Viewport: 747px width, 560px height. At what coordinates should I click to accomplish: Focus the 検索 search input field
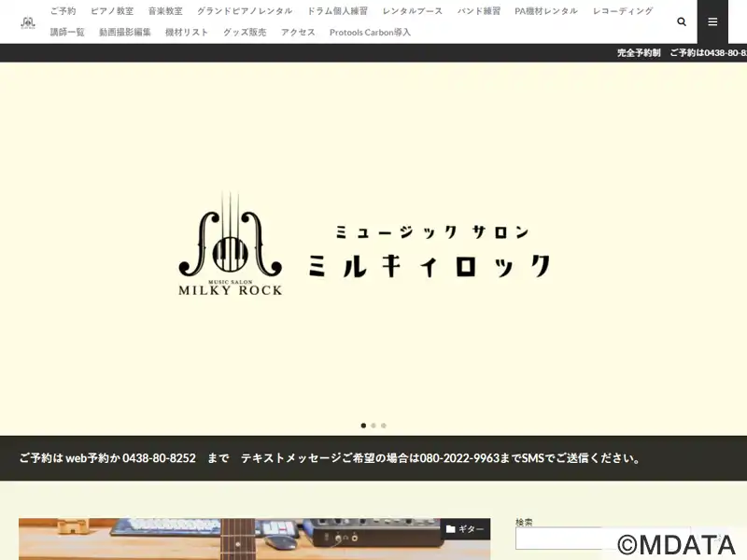602,539
